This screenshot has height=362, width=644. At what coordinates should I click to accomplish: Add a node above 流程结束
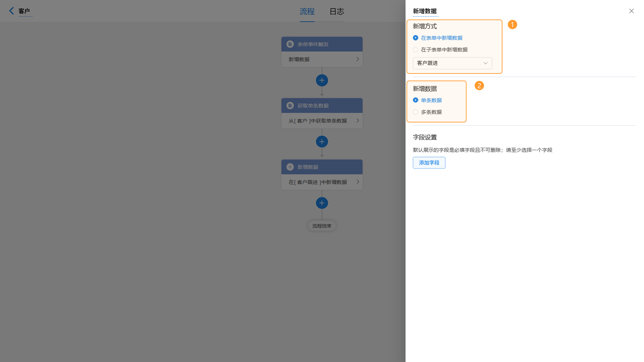pyautogui.click(x=322, y=203)
